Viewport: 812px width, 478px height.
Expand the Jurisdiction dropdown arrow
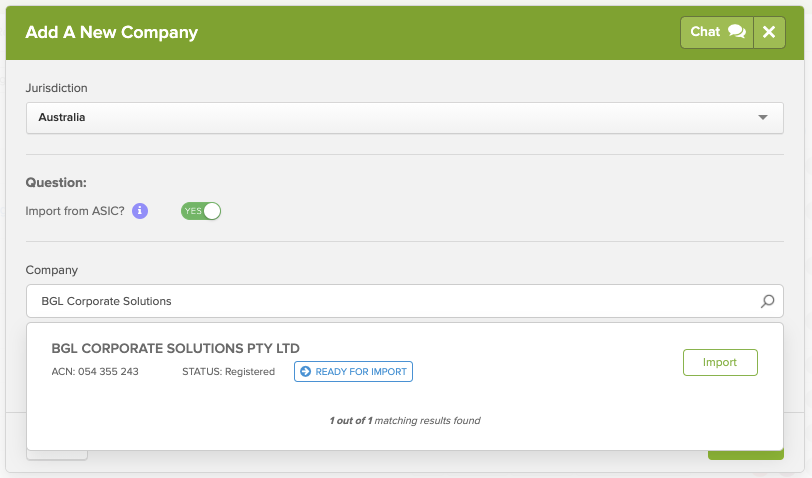point(763,118)
